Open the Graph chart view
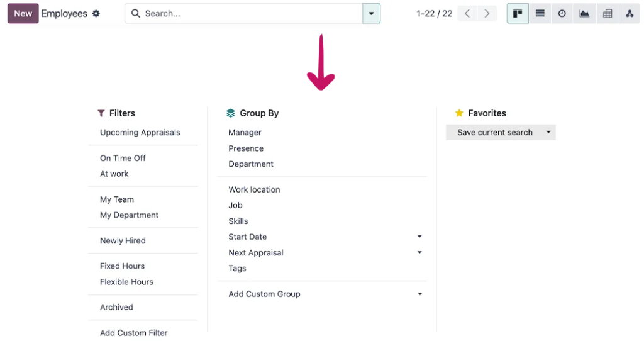 click(584, 14)
